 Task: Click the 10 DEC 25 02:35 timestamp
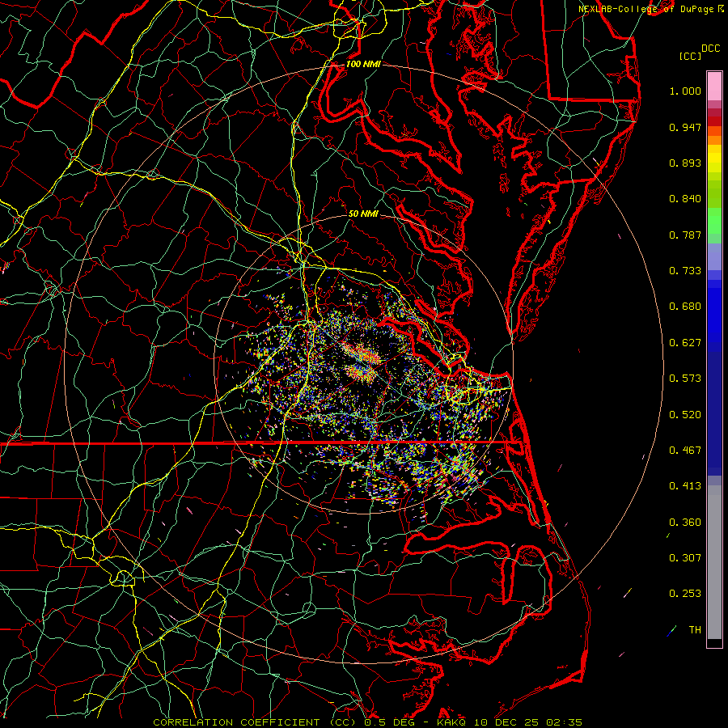point(528,722)
